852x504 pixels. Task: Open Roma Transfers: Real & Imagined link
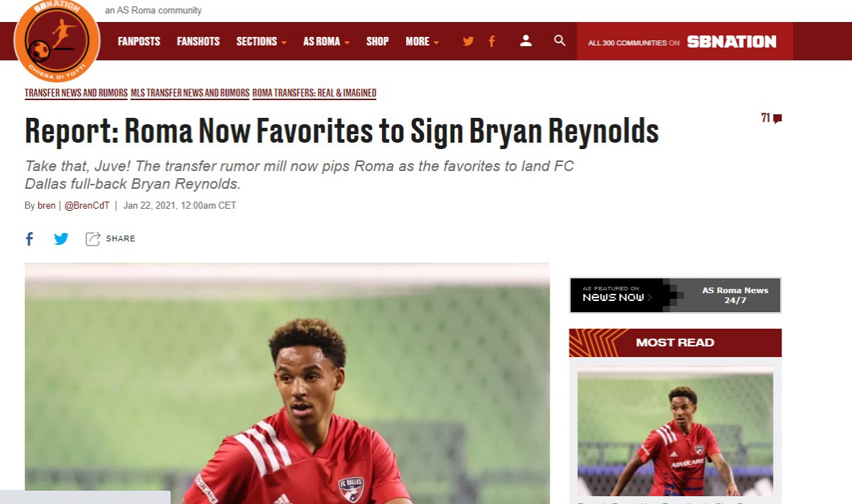click(x=315, y=93)
